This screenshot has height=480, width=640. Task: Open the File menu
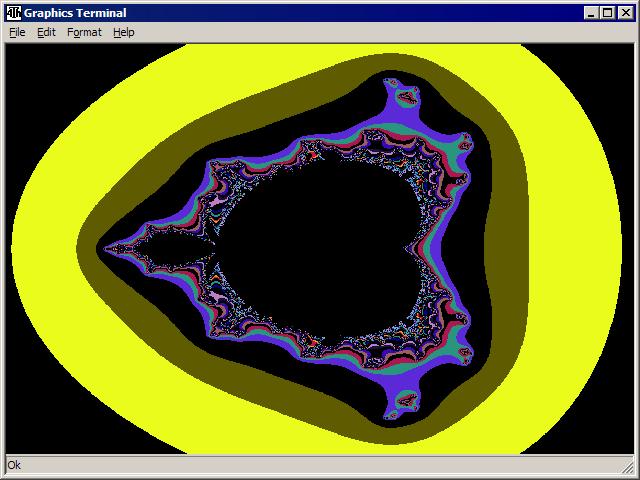[x=17, y=32]
